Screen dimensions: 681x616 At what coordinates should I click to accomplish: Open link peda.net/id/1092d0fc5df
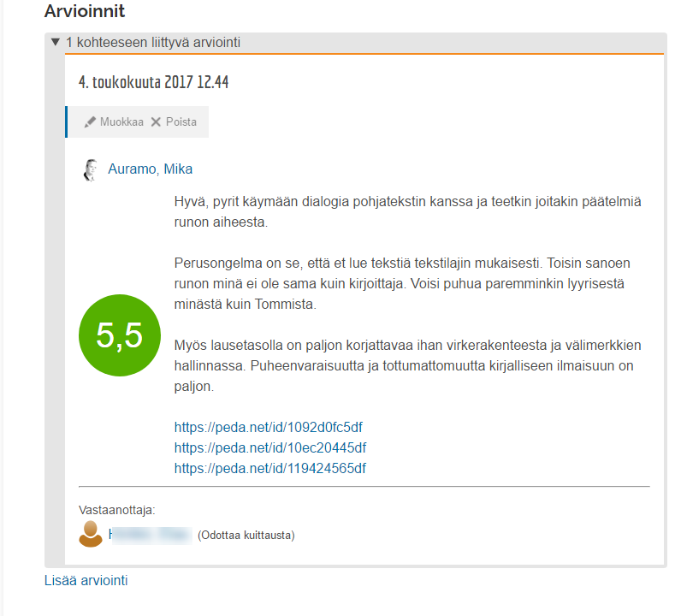coord(269,427)
